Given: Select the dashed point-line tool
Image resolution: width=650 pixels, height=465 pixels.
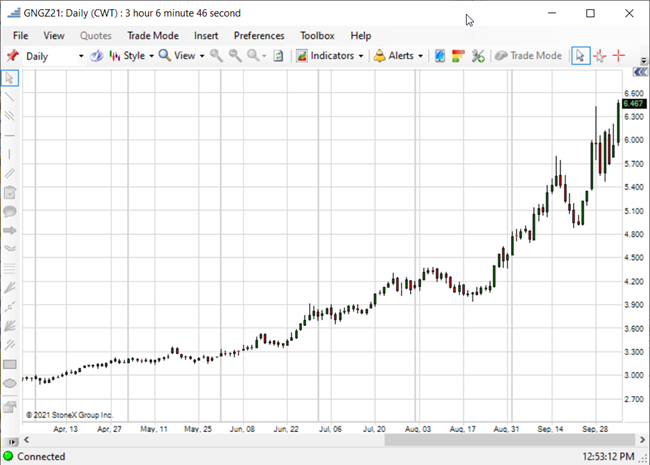Looking at the screenshot, I should pyautogui.click(x=10, y=307).
